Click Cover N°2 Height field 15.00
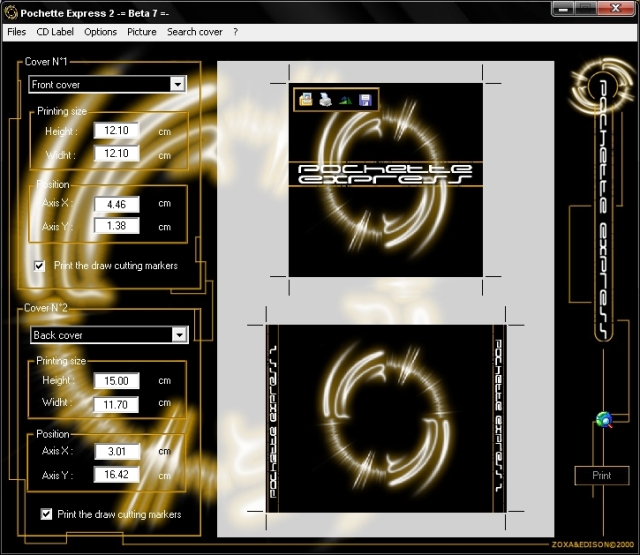The image size is (640, 555). tap(116, 381)
